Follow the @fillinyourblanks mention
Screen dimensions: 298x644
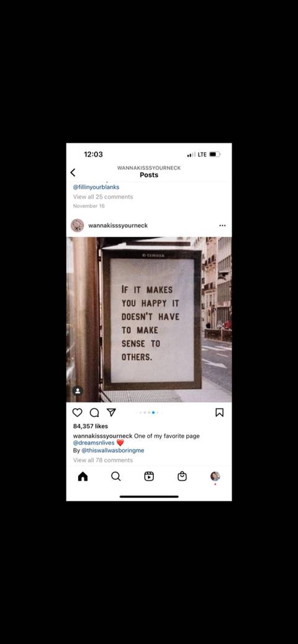click(96, 187)
